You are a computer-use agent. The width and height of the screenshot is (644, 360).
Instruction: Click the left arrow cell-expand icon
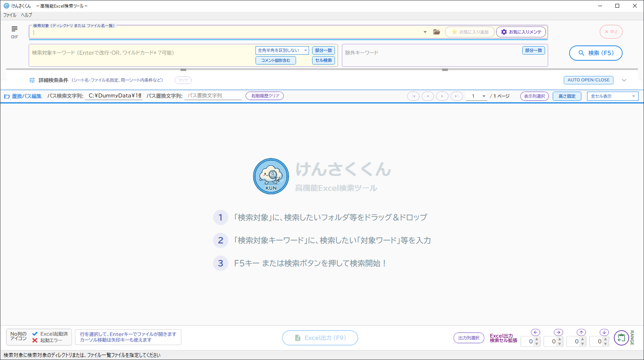coord(536,333)
